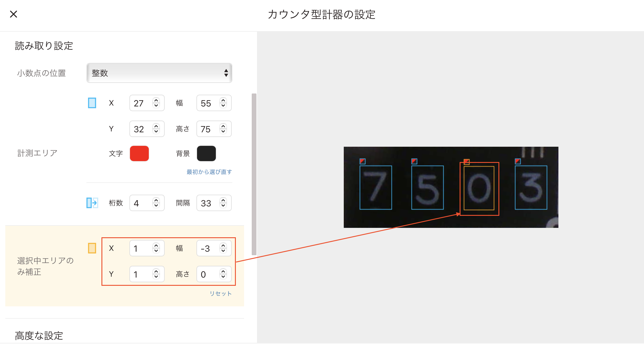
Task: Decrease the correction 幅 value -3
Action: point(223,251)
